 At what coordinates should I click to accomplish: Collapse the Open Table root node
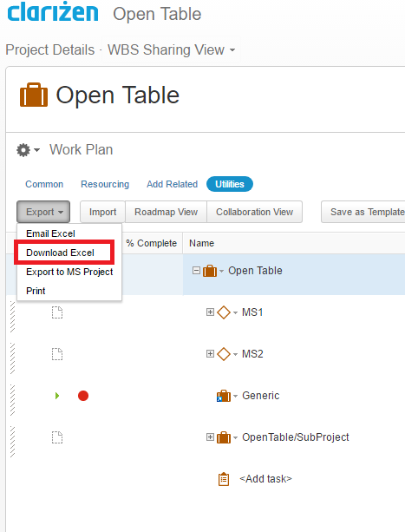[x=196, y=271]
